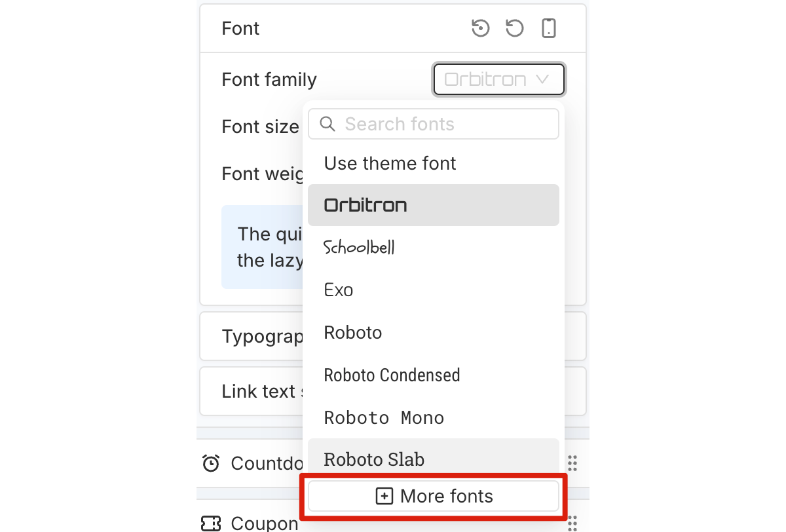
Task: Click the Coupon ticket icon
Action: pos(211,523)
